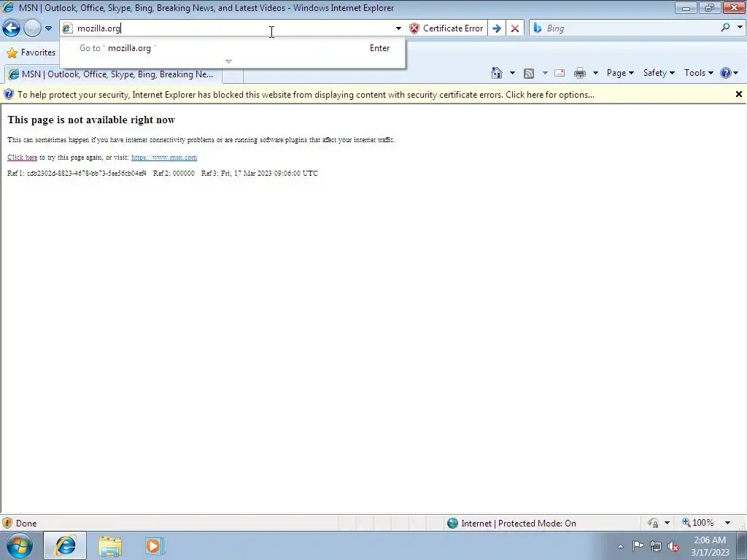This screenshot has height=560, width=747.
Task: Open the recent pages dropdown arrow
Action: pyautogui.click(x=48, y=28)
